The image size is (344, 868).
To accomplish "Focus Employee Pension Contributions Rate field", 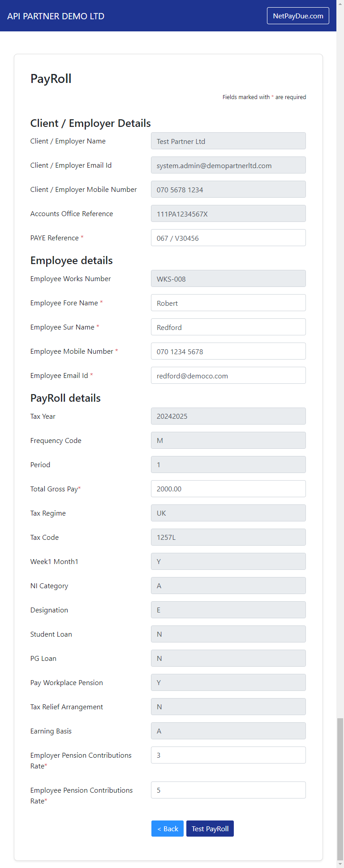I will 228,790.
